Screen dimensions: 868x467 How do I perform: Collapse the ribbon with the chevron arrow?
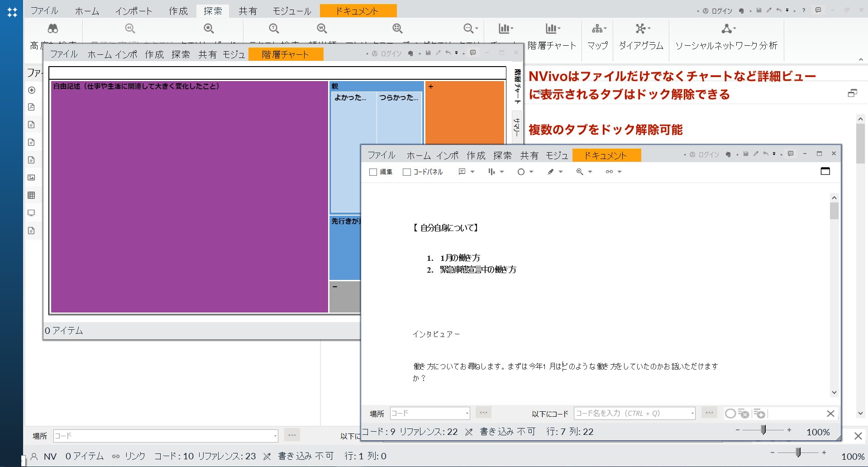[861, 59]
